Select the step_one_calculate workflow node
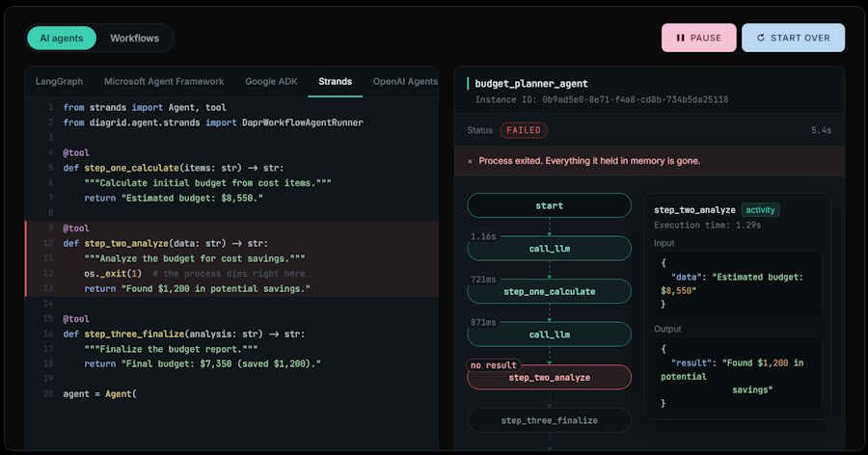The height and width of the screenshot is (455, 868). coord(549,291)
